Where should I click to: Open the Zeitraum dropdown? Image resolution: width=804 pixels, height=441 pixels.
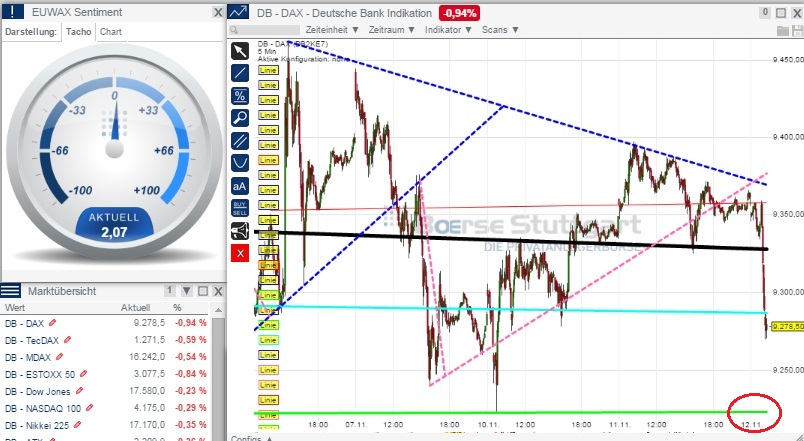point(392,30)
